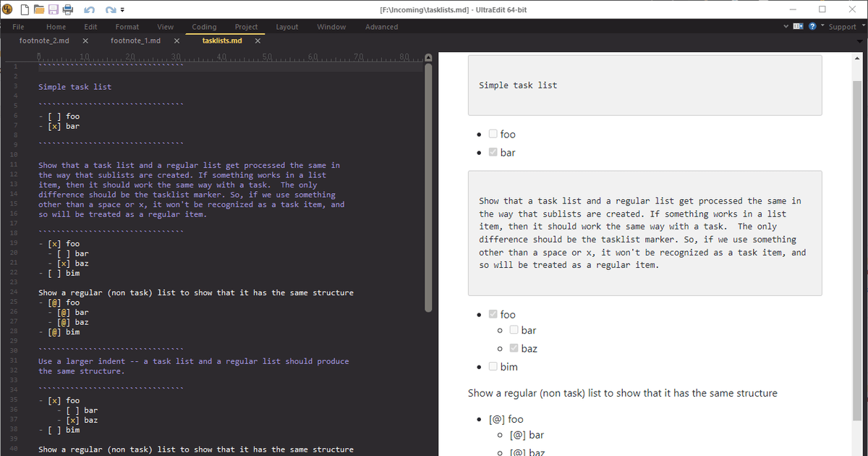Click the Print icon
868x456 pixels.
[x=67, y=9]
